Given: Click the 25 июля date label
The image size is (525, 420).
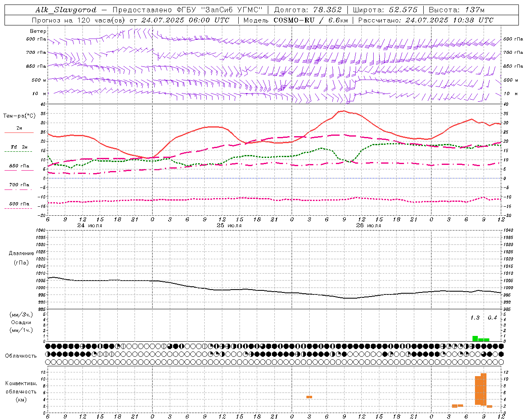Looking at the screenshot, I should click(229, 226).
